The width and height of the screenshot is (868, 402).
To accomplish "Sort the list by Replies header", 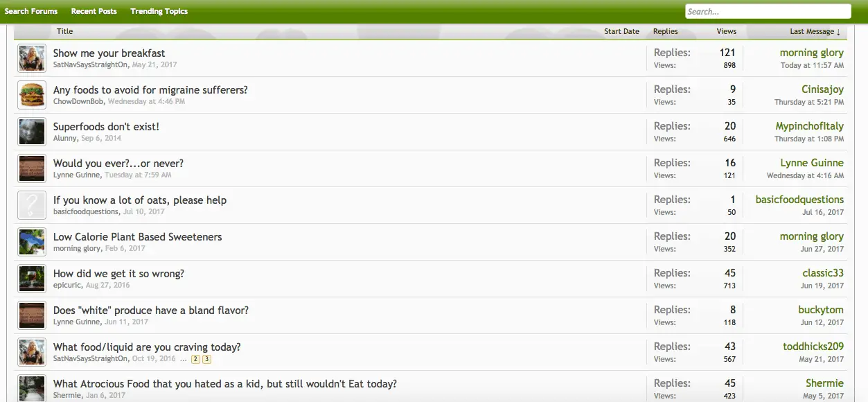I will click(x=665, y=31).
